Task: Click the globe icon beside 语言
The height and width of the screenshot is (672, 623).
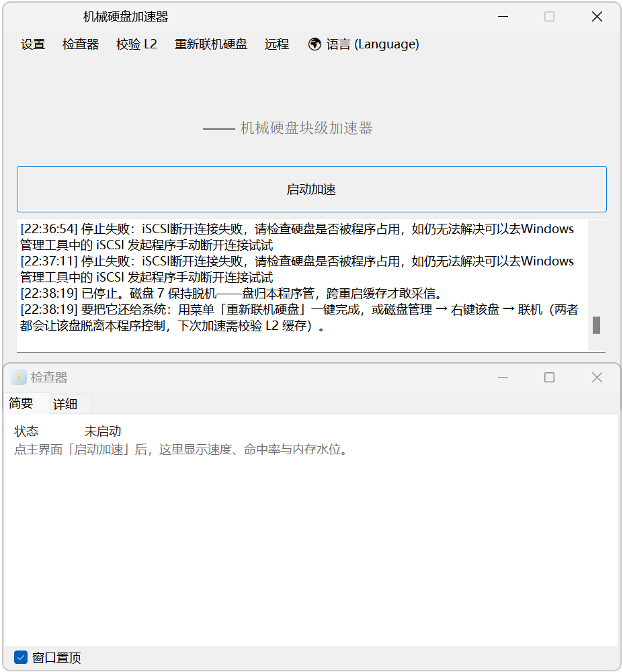Action: pos(315,44)
